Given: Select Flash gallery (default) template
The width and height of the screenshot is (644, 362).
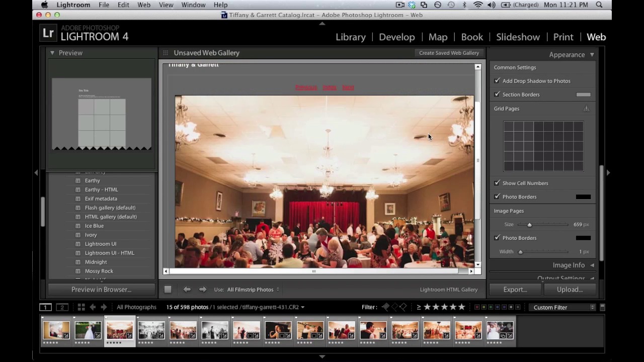Looking at the screenshot, I should coord(110,208).
